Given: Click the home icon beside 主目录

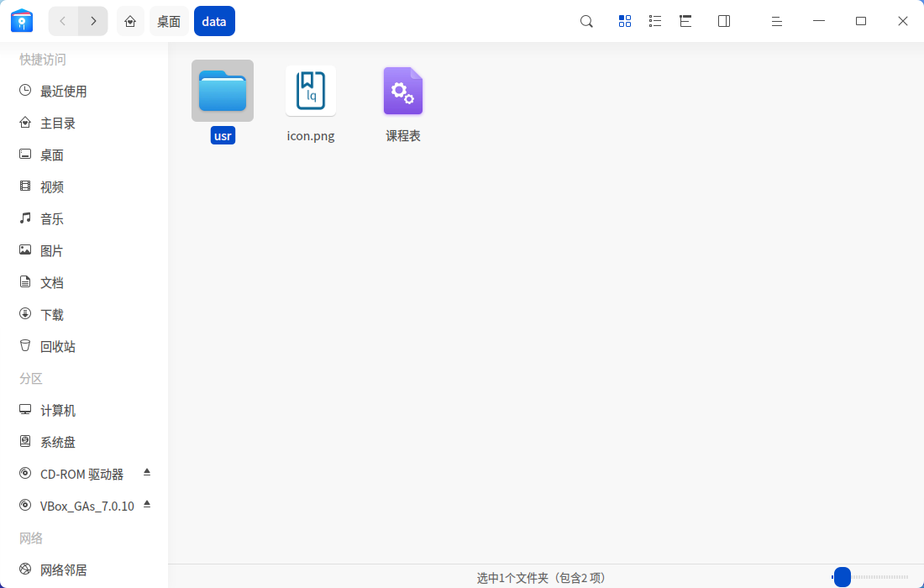Looking at the screenshot, I should coord(24,122).
